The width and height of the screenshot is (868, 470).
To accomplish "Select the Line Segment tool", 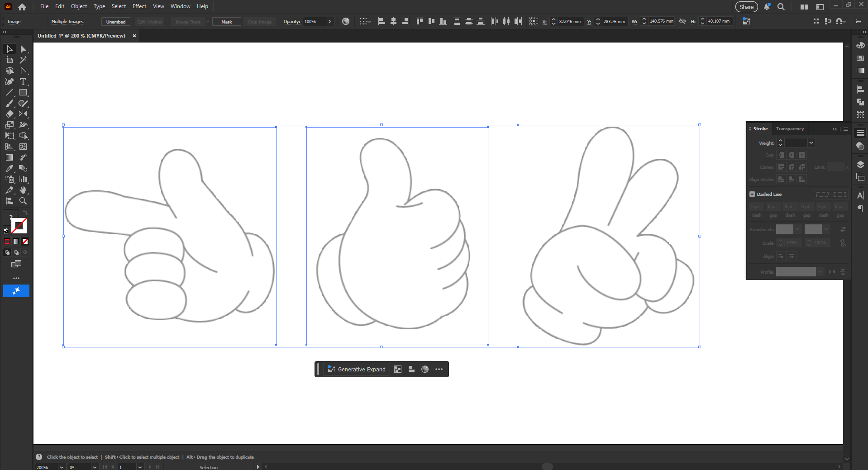I will 10,92.
